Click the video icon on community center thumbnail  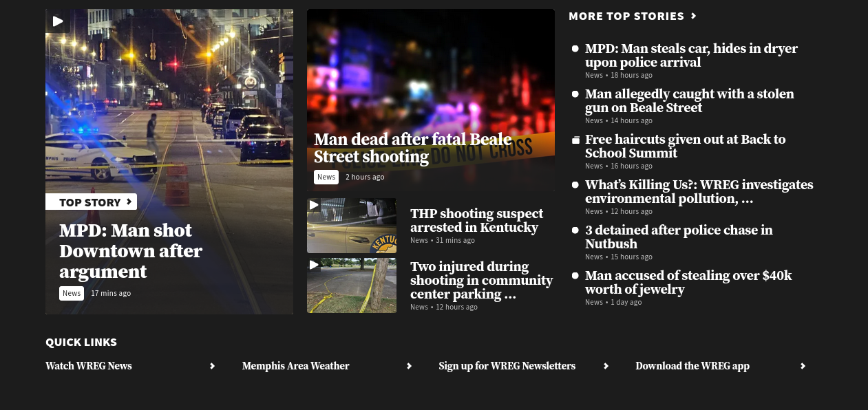tap(314, 265)
